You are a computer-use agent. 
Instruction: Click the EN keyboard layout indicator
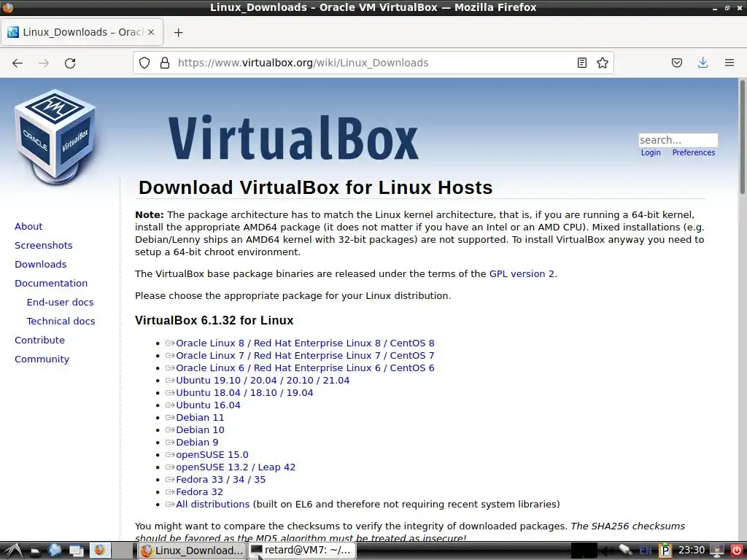pyautogui.click(x=646, y=551)
